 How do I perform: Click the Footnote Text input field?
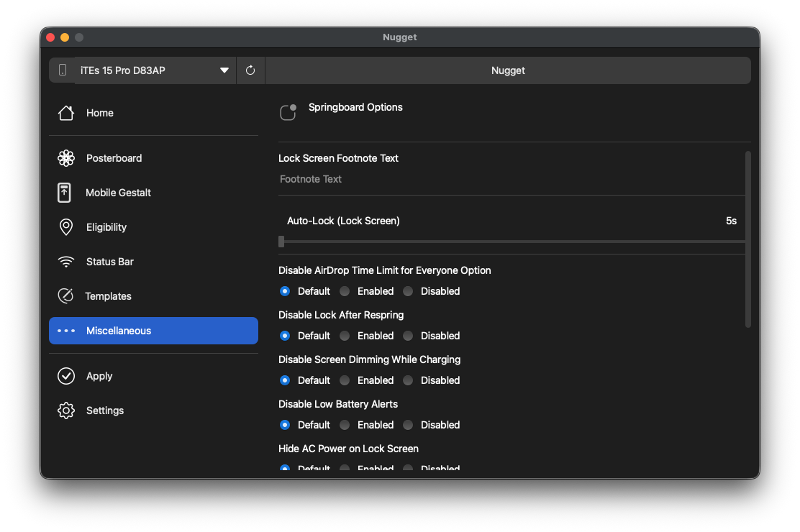click(x=504, y=179)
